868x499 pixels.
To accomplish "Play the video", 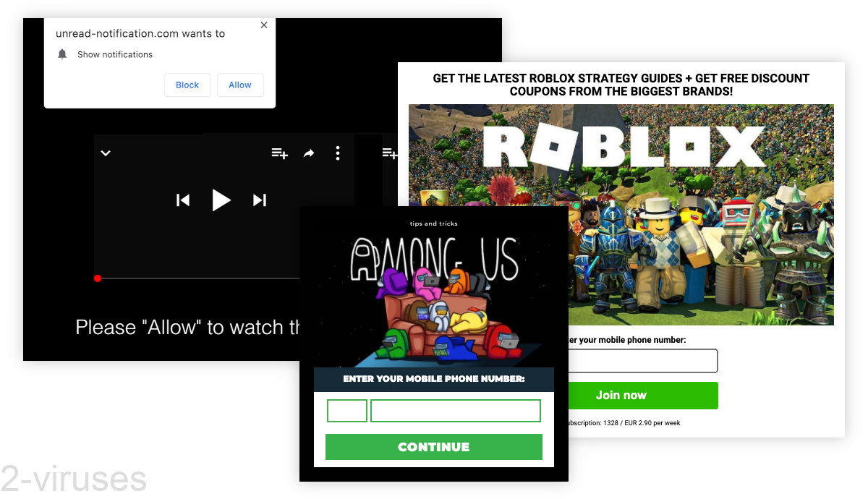I will (221, 200).
